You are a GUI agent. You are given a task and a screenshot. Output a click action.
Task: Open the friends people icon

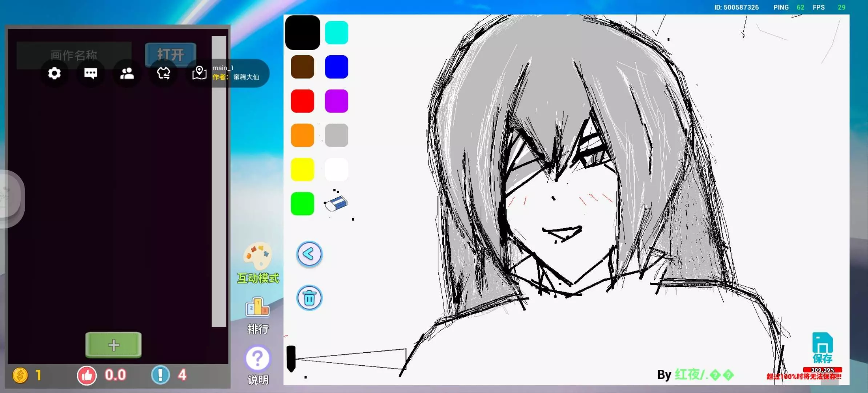coord(127,74)
